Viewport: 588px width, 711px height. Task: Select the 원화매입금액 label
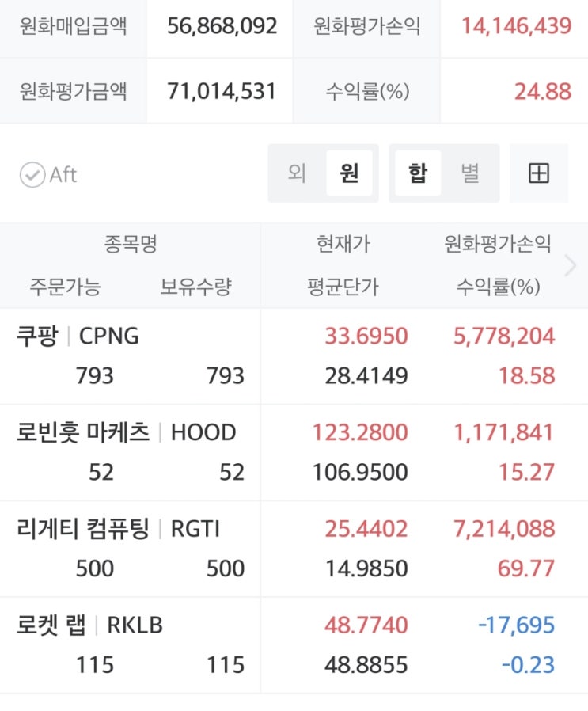tap(73, 26)
